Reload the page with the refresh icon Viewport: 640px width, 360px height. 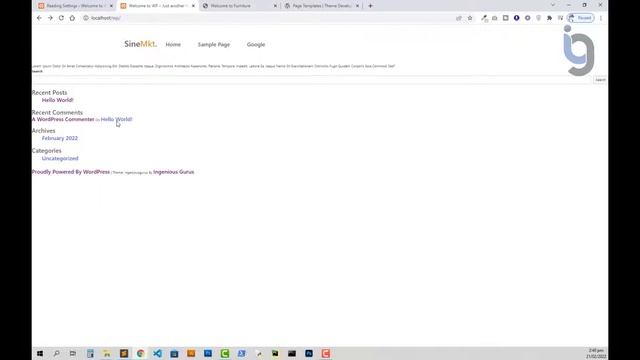tap(61, 18)
